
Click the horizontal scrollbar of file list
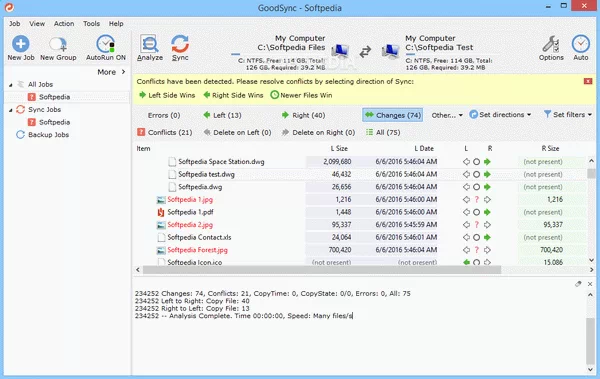point(322,270)
